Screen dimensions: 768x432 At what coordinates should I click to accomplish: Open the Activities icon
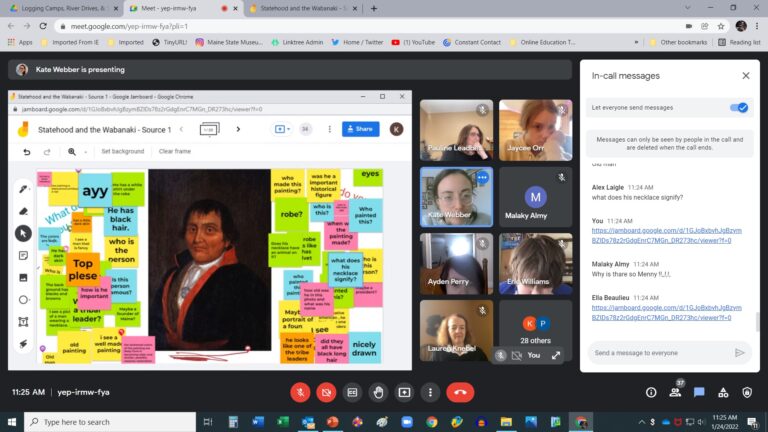click(723, 392)
